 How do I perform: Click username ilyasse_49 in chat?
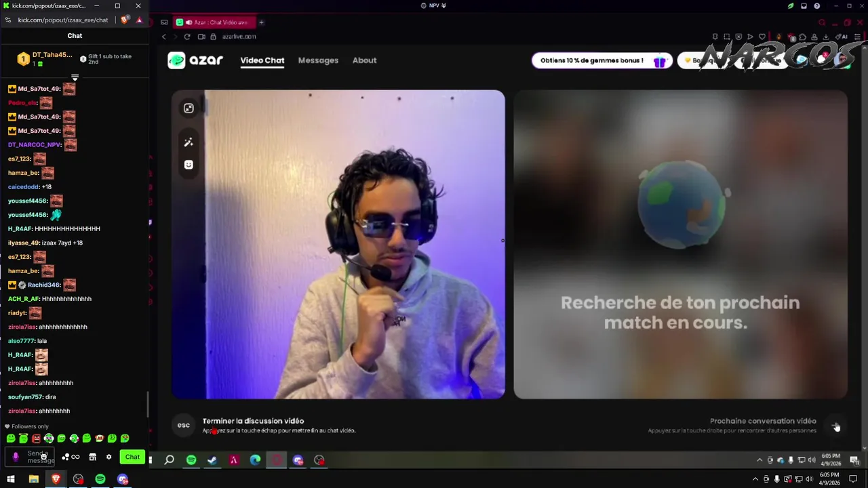click(24, 243)
